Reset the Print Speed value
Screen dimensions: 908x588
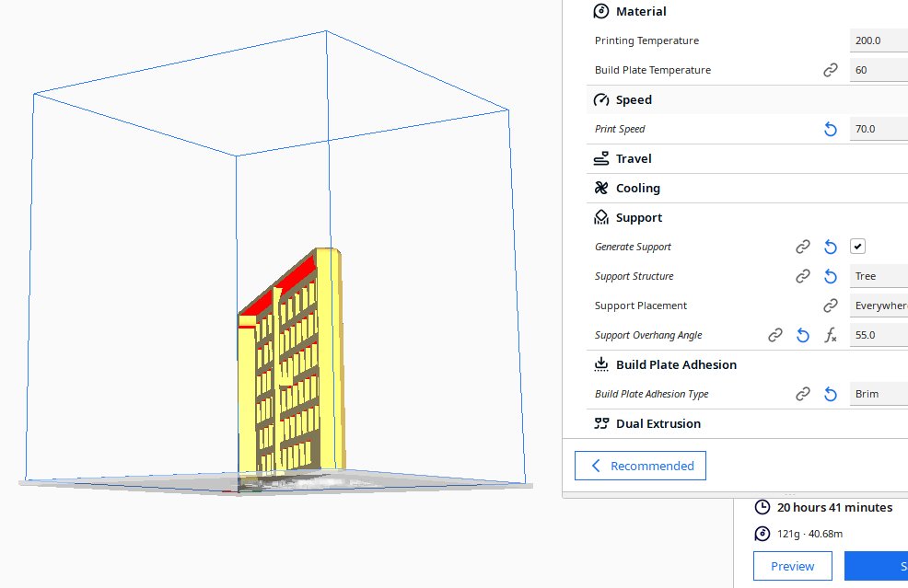(x=831, y=129)
